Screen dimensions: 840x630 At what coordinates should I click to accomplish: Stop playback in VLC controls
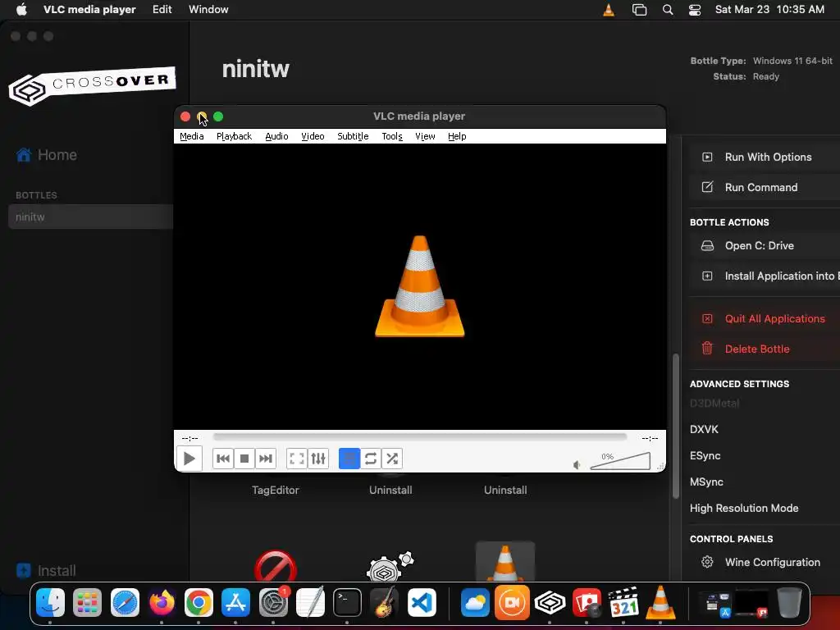[x=244, y=459]
